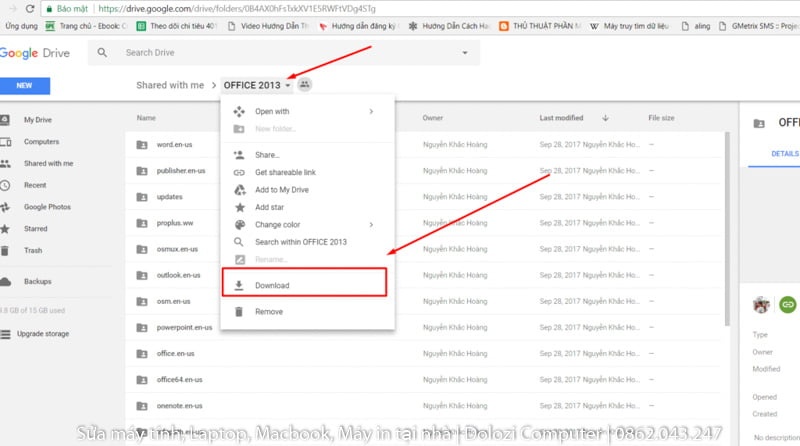
Task: Click the file list vertical scrollbar
Action: 727,229
